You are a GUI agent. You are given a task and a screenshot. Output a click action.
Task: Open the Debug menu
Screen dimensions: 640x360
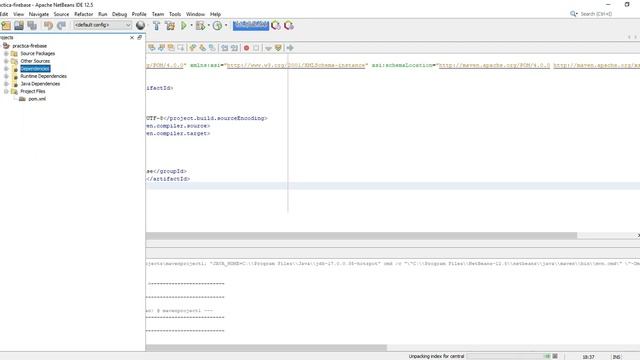coord(119,14)
